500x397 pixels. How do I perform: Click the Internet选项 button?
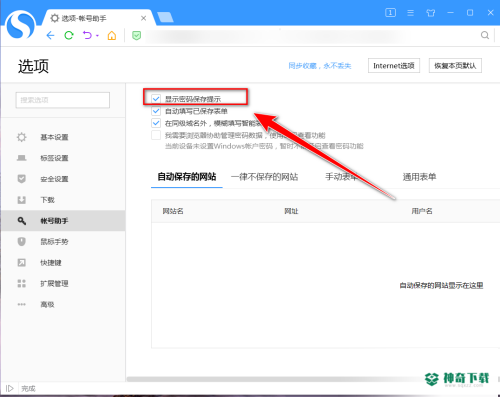click(394, 66)
